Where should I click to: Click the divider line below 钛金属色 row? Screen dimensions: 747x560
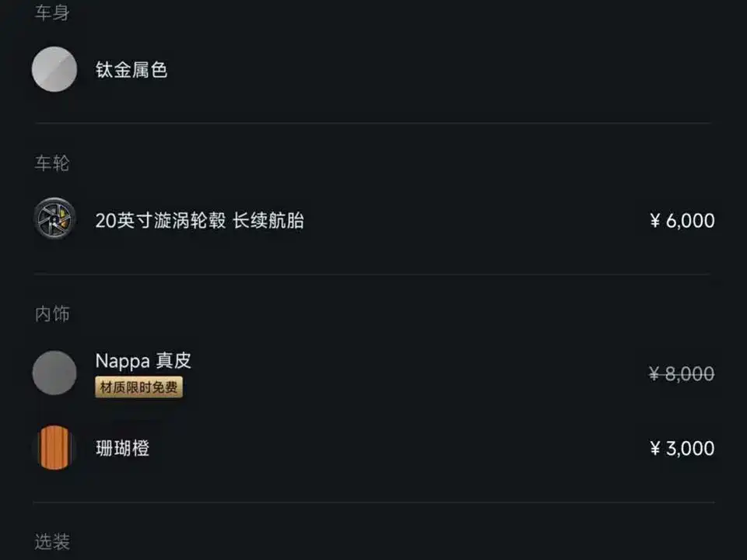[x=372, y=123]
